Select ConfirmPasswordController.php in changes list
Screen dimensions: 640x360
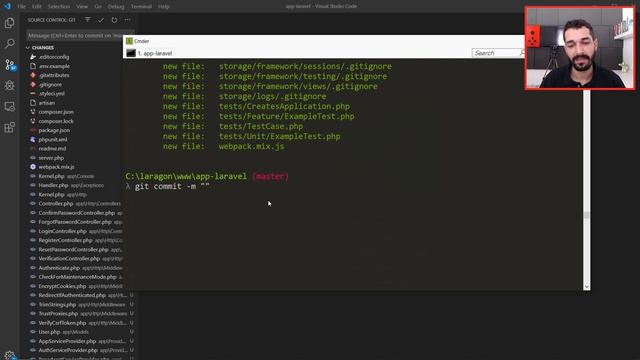76,213
